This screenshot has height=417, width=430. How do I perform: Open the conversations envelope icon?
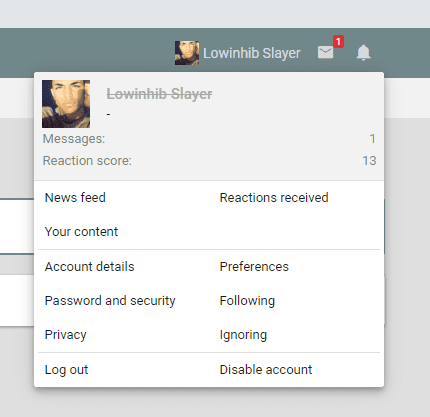click(x=325, y=53)
